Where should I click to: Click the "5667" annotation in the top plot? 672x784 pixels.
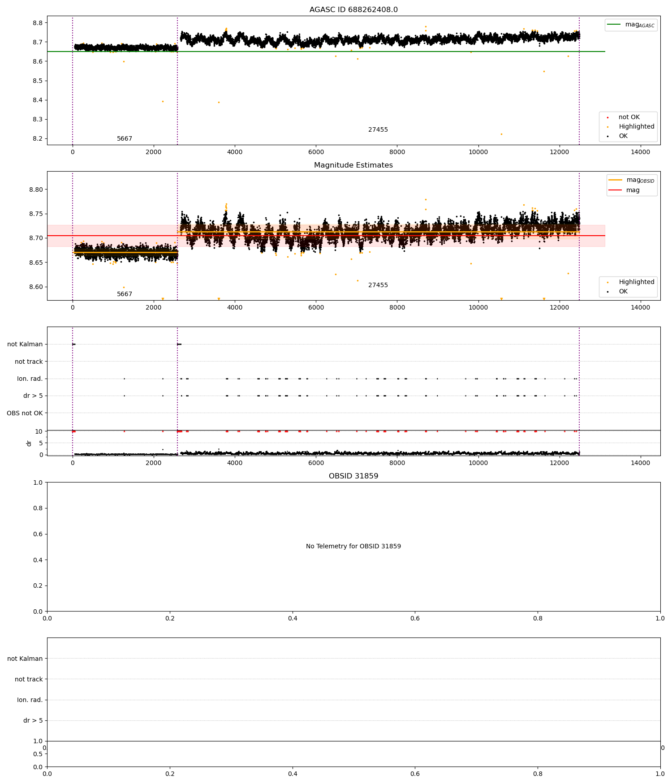[x=125, y=139]
